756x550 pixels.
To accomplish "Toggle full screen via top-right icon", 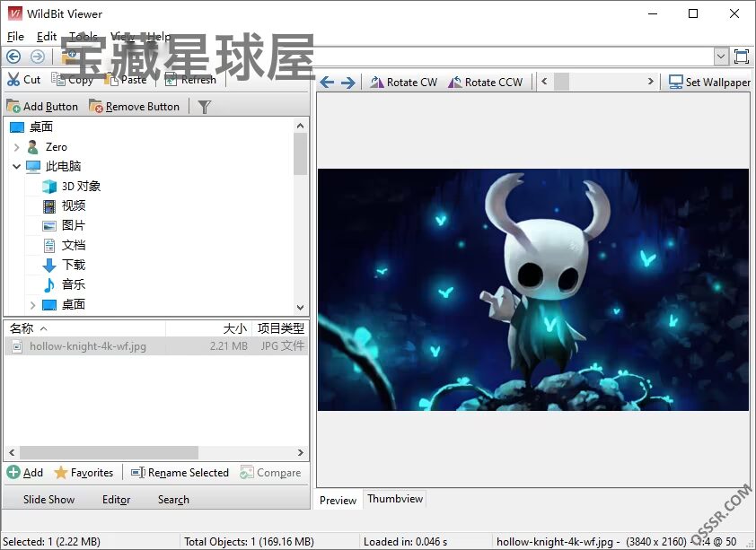I will pyautogui.click(x=742, y=57).
